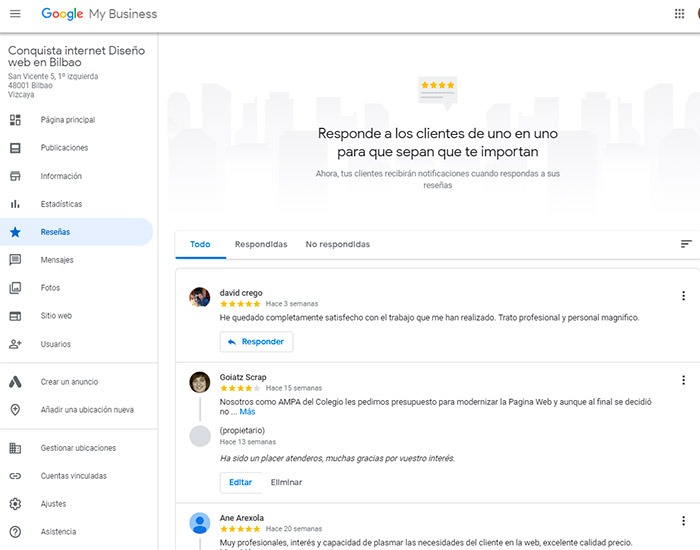Click the Estadísticas bar chart icon
Viewport: 700px width, 550px height.
15,204
